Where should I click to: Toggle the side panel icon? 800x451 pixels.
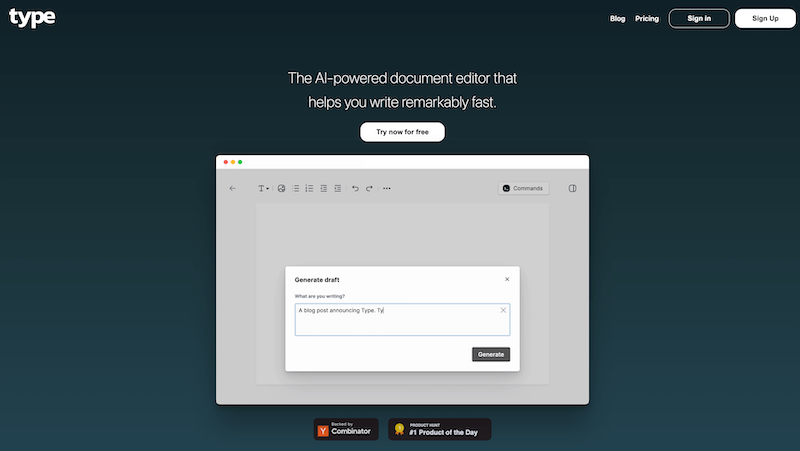(x=573, y=188)
